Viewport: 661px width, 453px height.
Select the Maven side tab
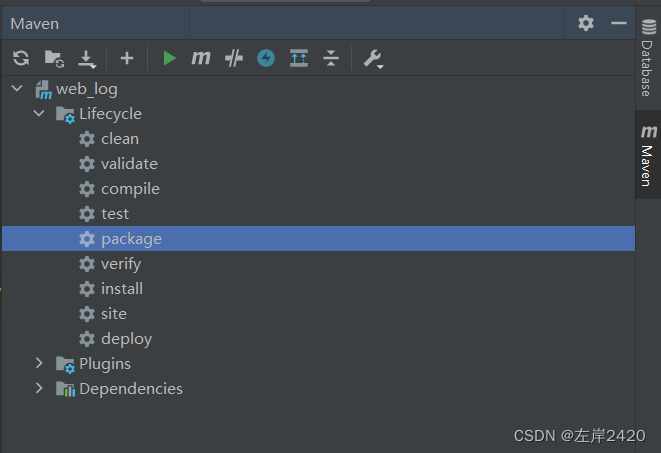point(648,155)
